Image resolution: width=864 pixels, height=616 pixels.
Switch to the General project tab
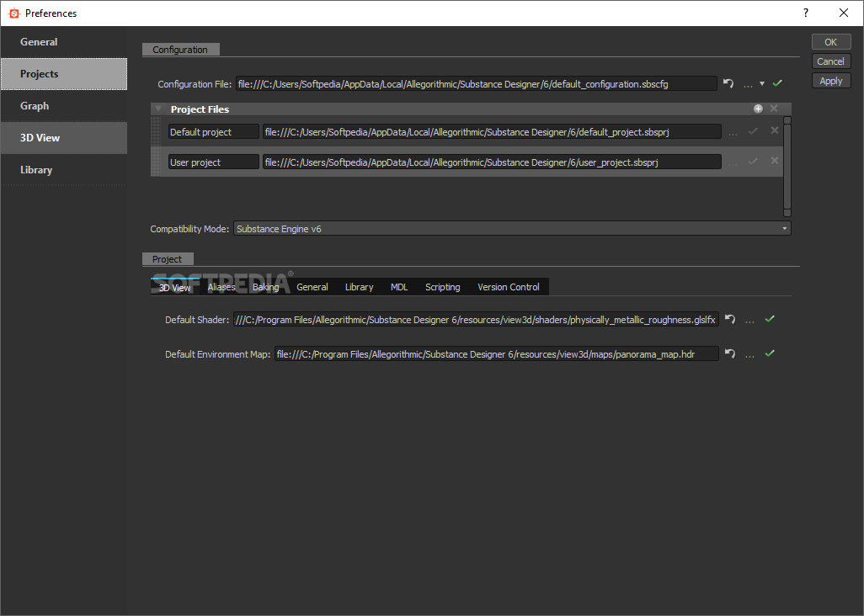pyautogui.click(x=312, y=287)
